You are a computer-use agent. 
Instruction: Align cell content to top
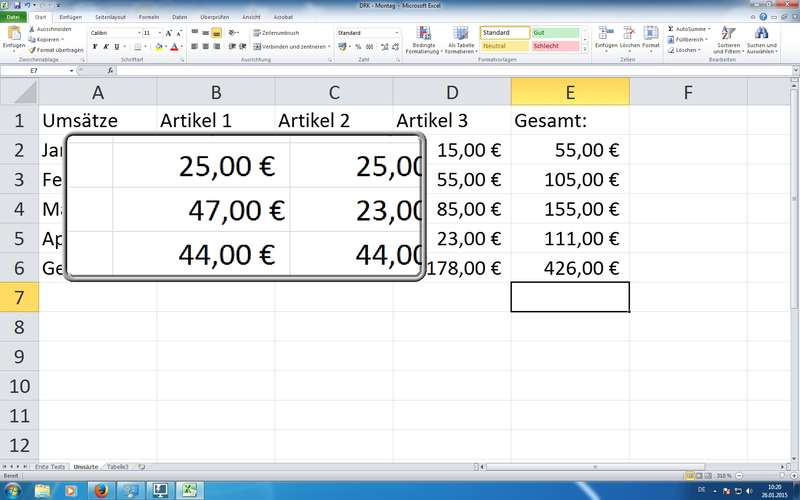[x=194, y=33]
